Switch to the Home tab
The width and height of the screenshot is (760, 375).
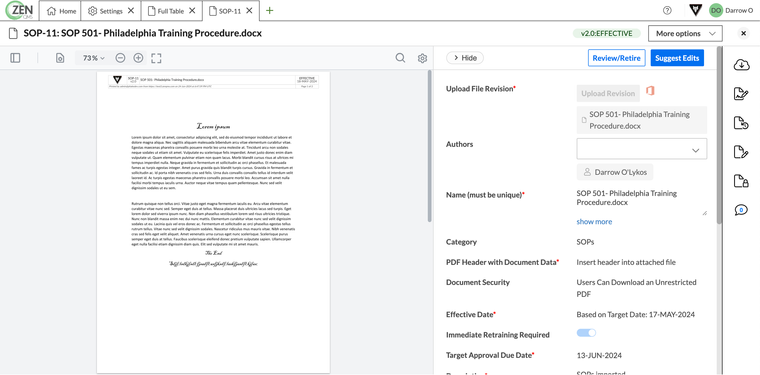(x=61, y=11)
